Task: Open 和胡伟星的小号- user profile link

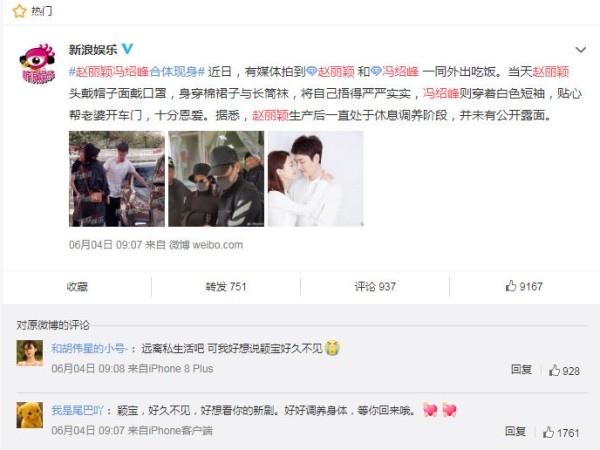Action: 90,348
